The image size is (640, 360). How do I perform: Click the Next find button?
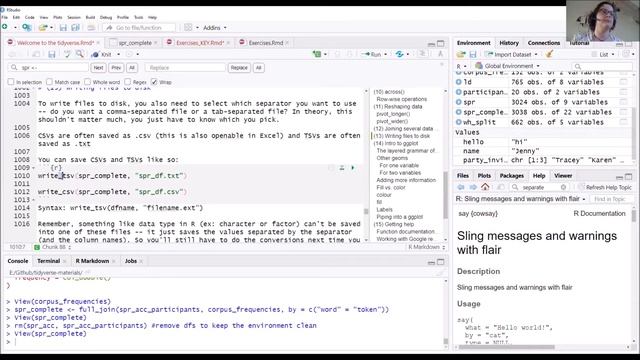(x=98, y=68)
